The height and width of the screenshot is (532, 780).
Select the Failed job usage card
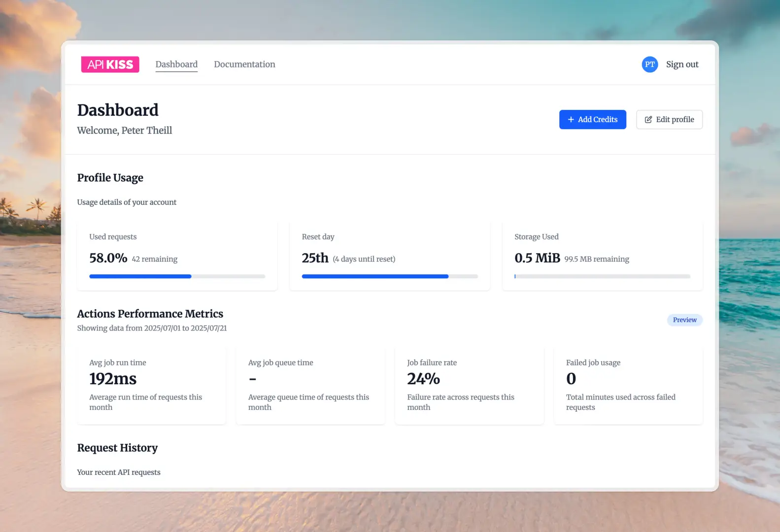point(628,385)
